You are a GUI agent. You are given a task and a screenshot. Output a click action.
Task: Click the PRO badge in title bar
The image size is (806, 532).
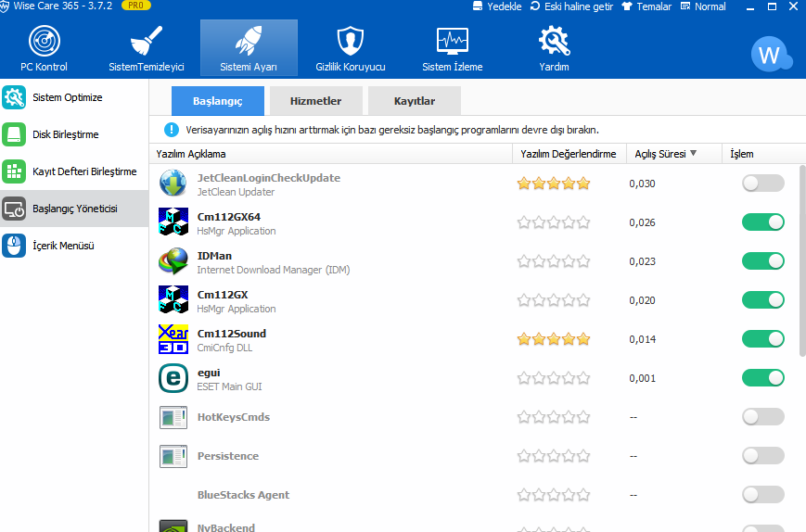click(135, 6)
